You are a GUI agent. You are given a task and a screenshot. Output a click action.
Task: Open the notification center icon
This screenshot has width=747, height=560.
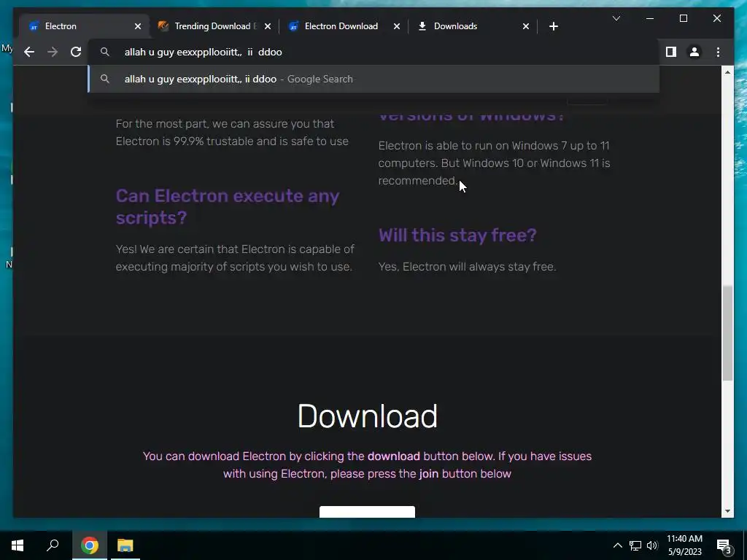[x=724, y=545]
